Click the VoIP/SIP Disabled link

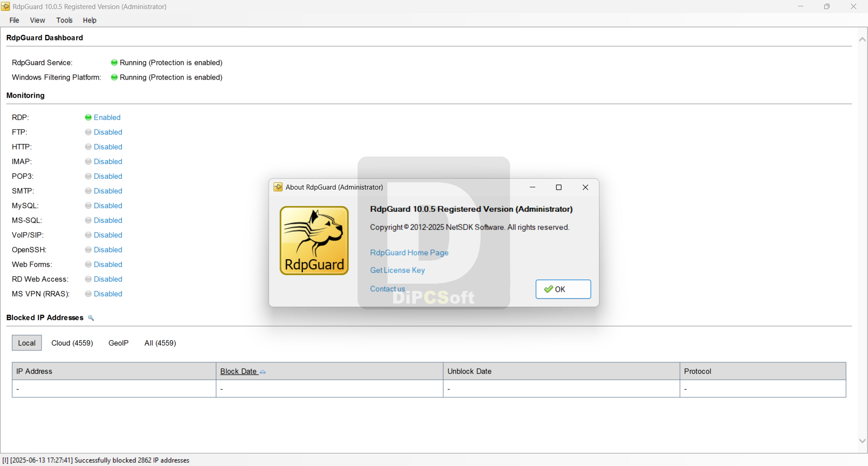click(x=108, y=235)
